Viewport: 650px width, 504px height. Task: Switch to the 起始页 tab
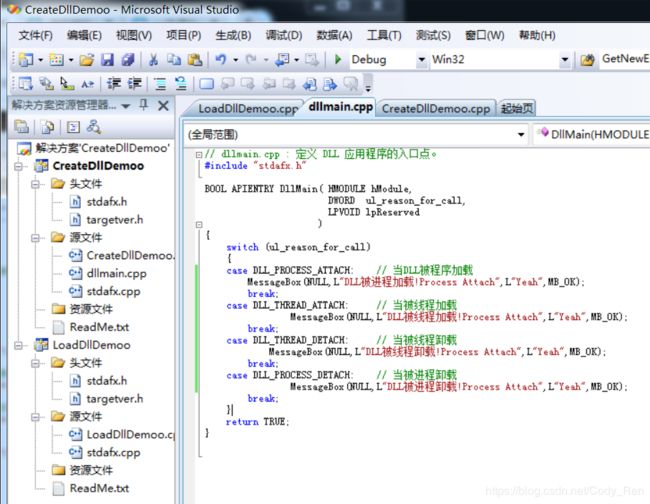pos(517,109)
